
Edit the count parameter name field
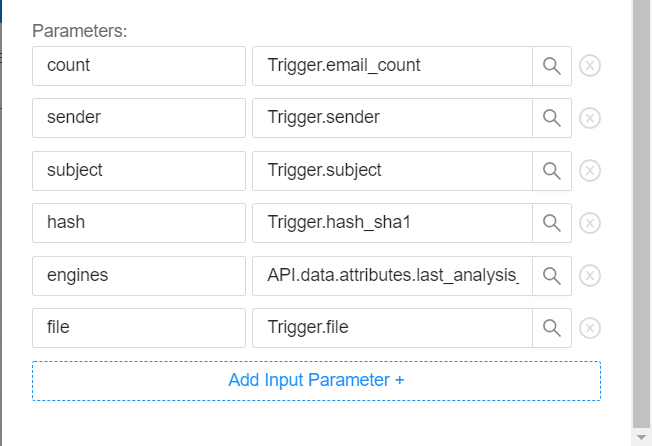click(x=139, y=66)
